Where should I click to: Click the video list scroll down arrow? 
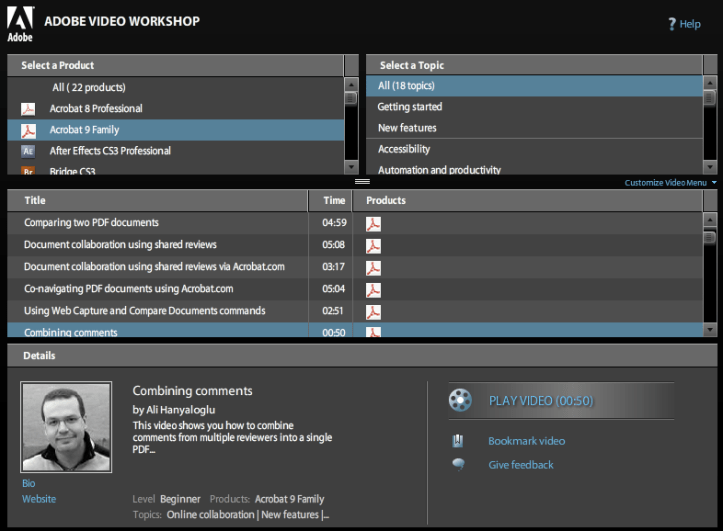point(710,329)
